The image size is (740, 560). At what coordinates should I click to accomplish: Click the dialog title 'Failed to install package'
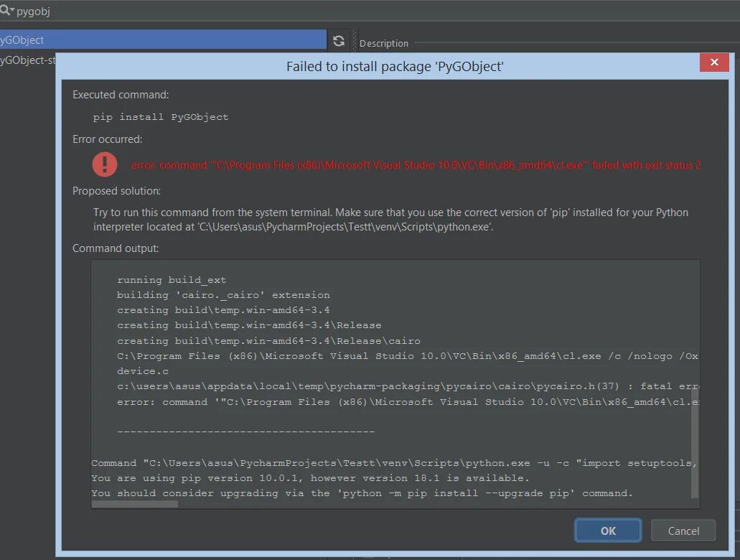[395, 67]
